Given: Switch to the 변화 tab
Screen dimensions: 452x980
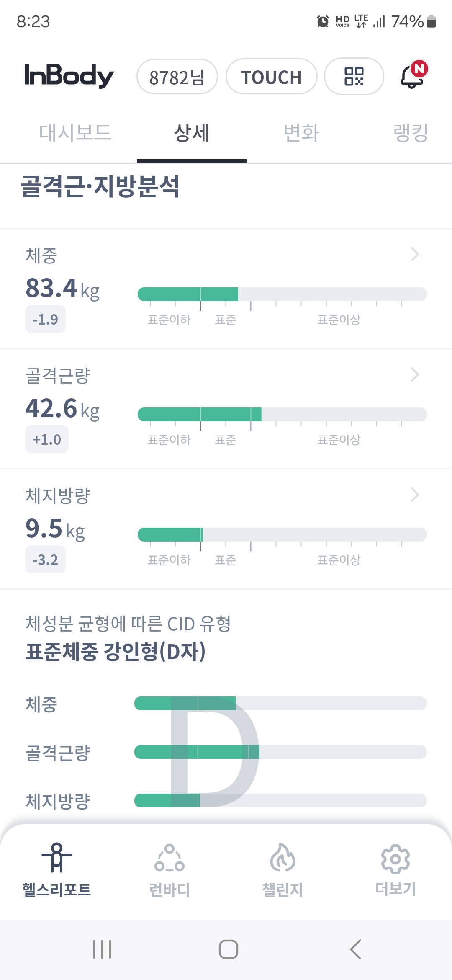Looking at the screenshot, I should coord(301,133).
